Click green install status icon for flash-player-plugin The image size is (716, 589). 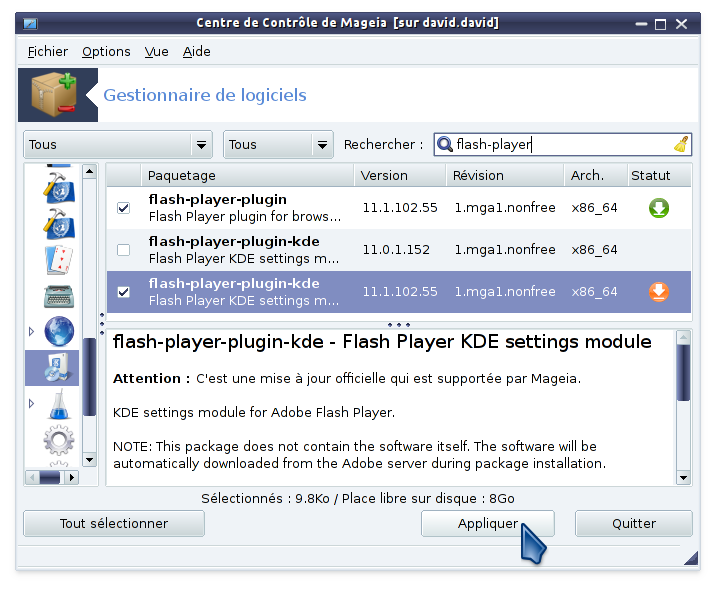click(658, 208)
